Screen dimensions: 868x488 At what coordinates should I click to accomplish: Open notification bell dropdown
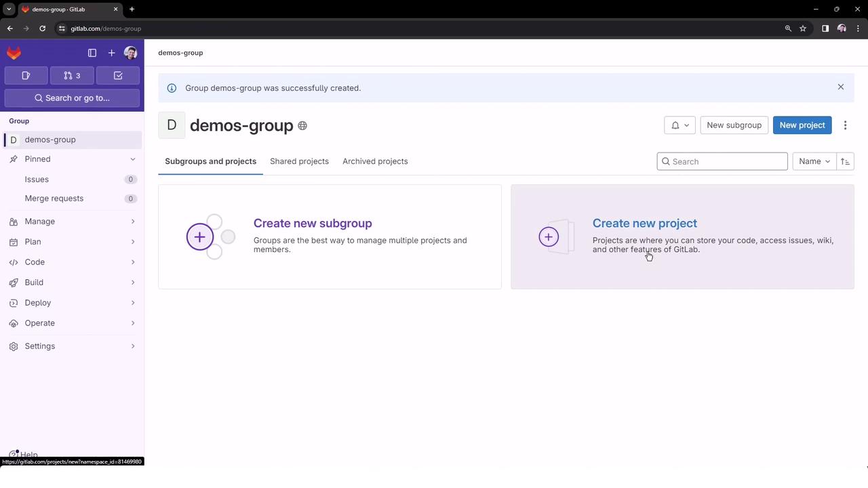click(x=679, y=125)
